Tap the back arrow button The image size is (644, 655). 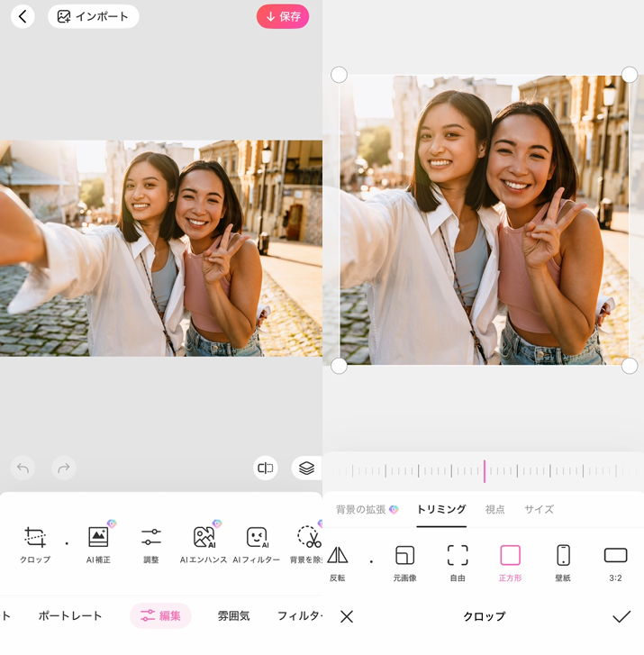pyautogui.click(x=23, y=17)
